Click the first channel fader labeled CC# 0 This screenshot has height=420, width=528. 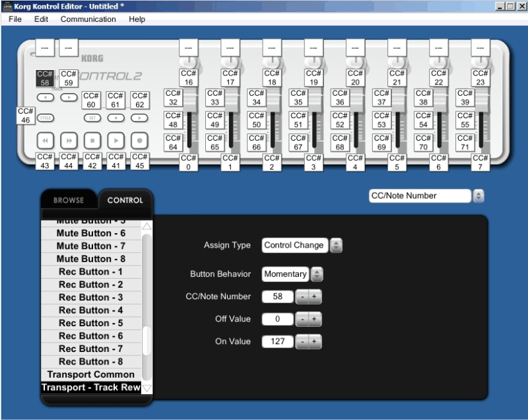point(189,129)
